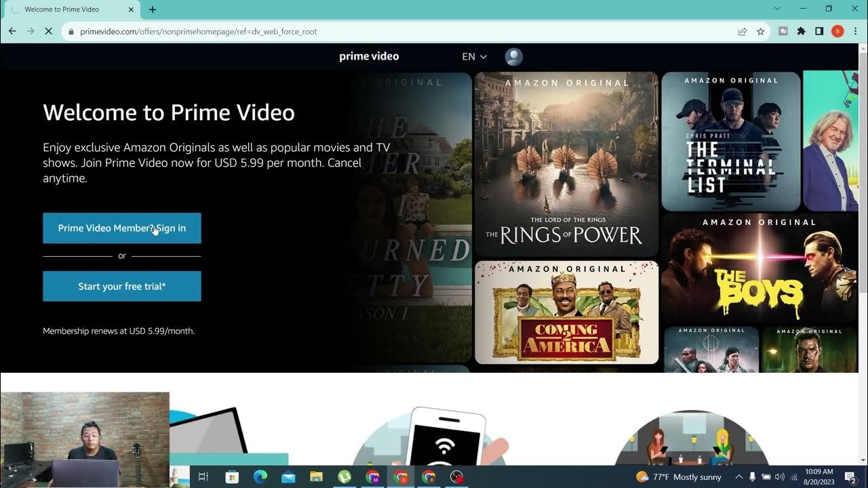Toggle the Chrome side panel icon
Viewport: 868px width, 488px height.
pyautogui.click(x=819, y=31)
